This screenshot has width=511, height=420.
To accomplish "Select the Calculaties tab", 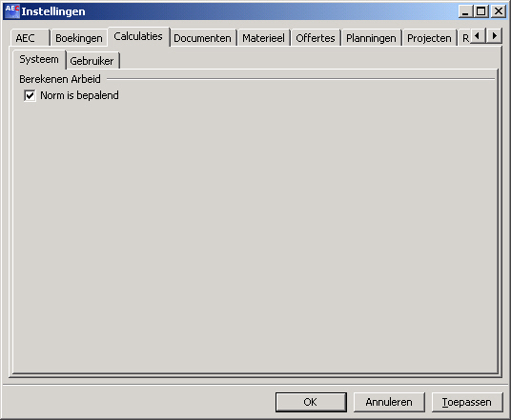I will click(x=138, y=36).
